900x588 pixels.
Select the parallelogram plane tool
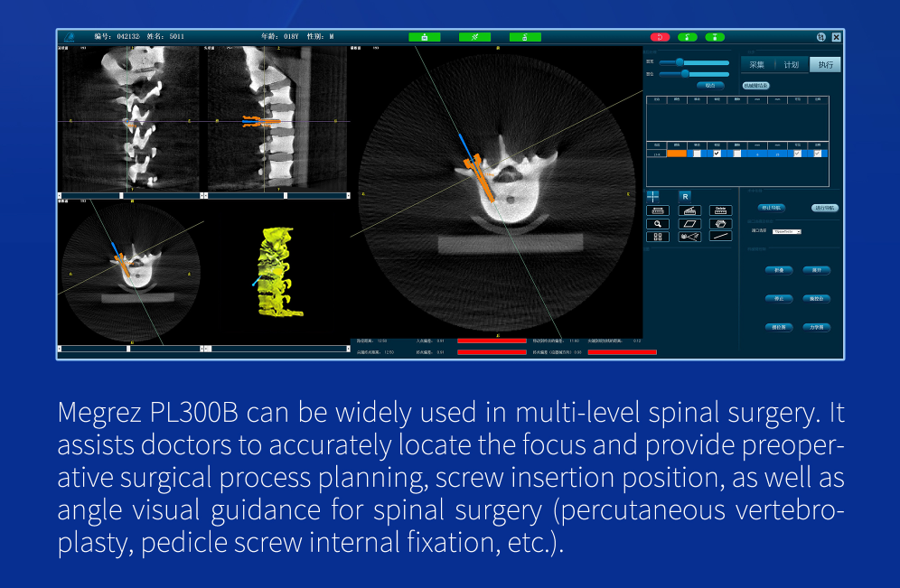[689, 224]
